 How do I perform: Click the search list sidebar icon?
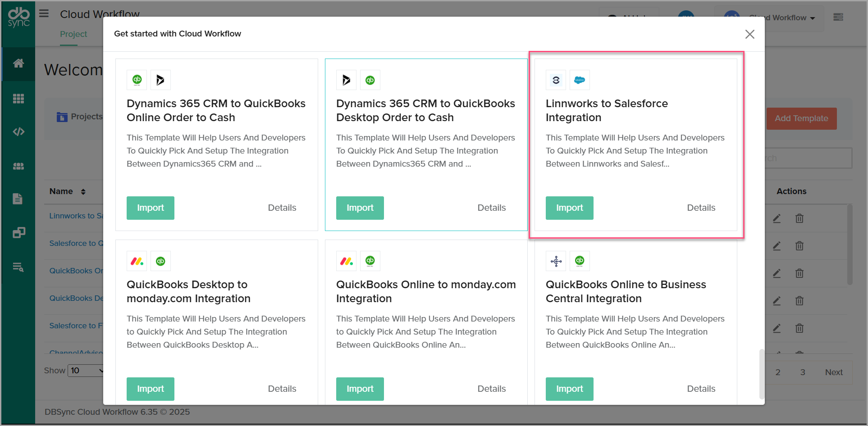[x=18, y=267]
